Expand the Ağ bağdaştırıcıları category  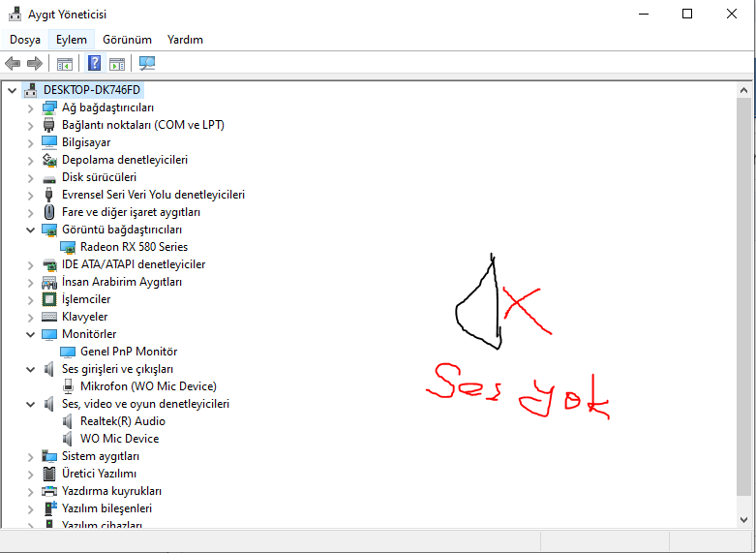30,108
